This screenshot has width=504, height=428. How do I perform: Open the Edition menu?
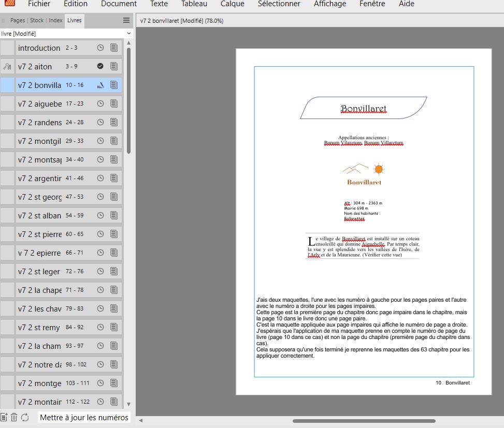tap(76, 4)
